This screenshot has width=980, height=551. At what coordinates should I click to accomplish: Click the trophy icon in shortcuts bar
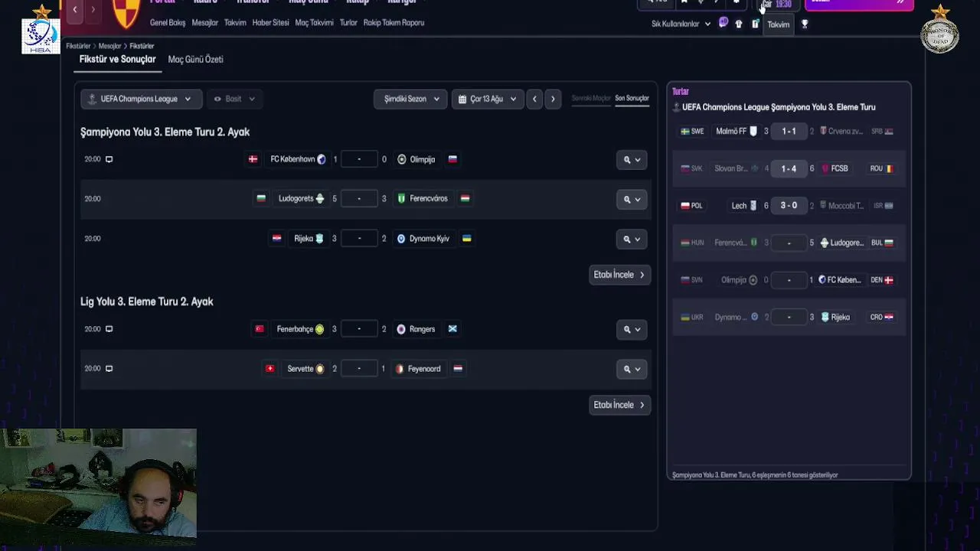pos(804,24)
